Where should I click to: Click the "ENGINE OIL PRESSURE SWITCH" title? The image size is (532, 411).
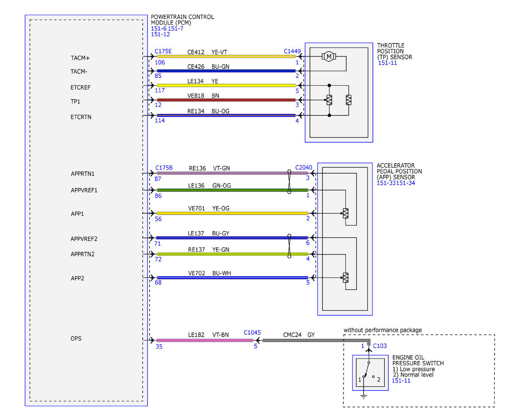(418, 360)
